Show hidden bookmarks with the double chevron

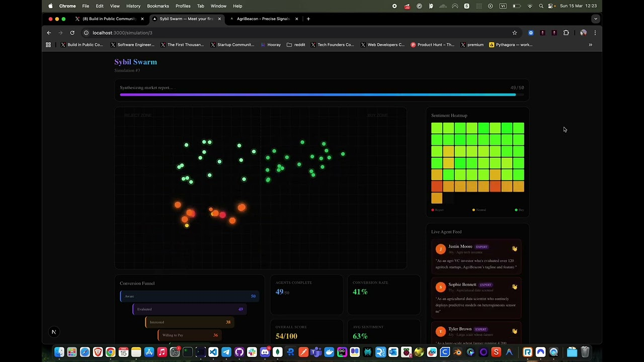(x=591, y=45)
